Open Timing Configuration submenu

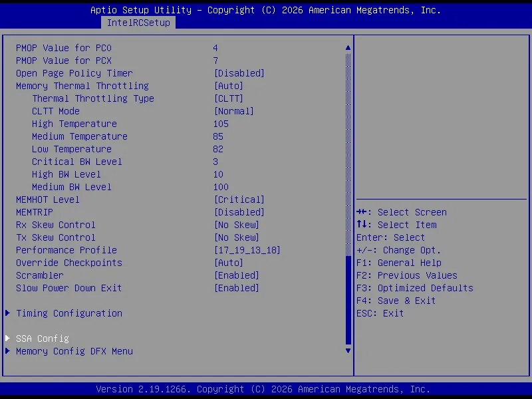pos(69,313)
